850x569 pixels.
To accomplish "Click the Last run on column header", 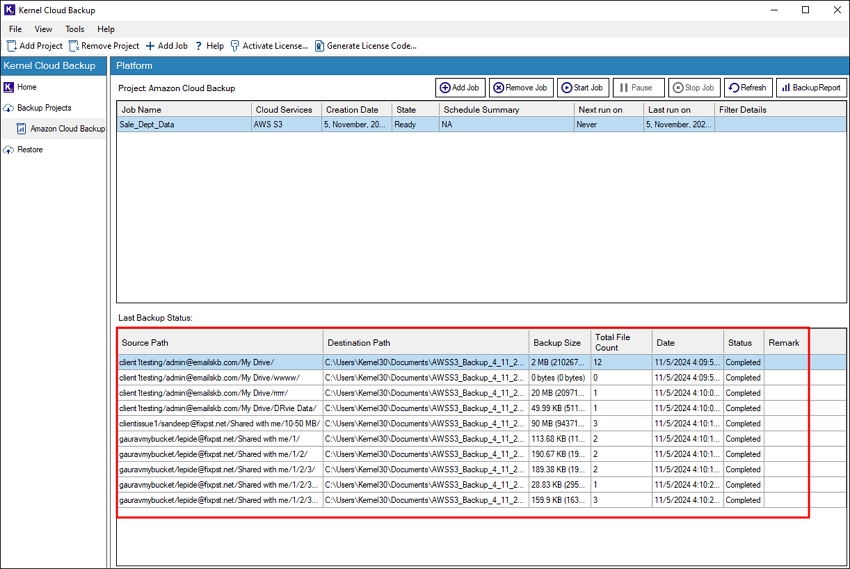I will click(679, 109).
